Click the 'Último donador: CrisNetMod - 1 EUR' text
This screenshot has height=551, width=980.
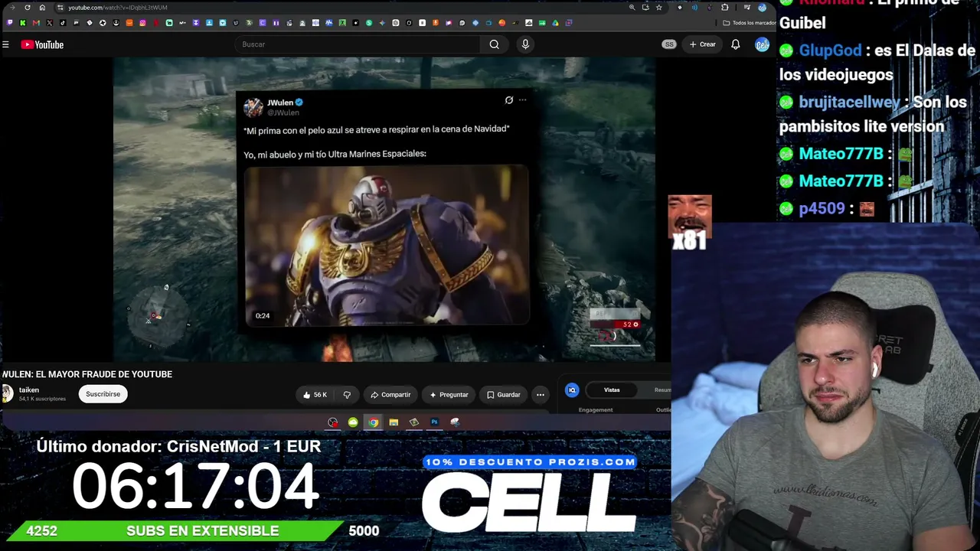178,446
